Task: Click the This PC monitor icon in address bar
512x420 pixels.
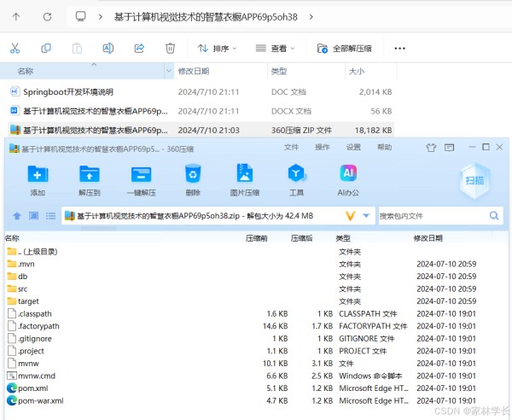Action: (x=81, y=16)
